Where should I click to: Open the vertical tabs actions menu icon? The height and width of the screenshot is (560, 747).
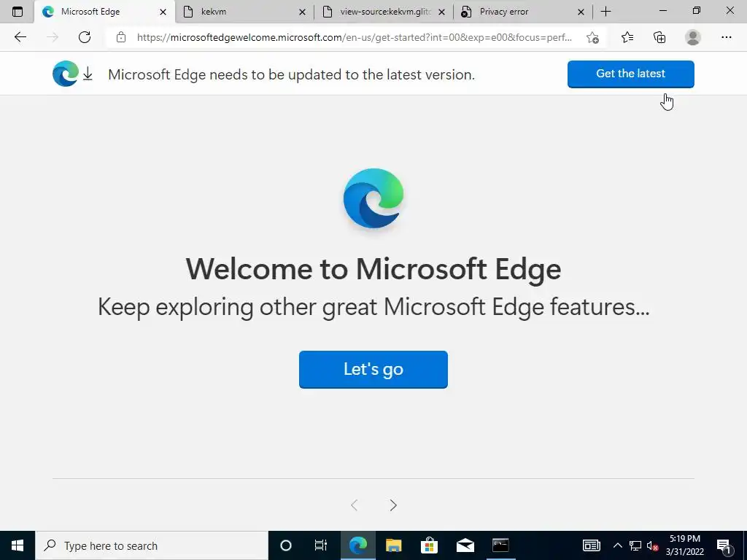tap(18, 12)
